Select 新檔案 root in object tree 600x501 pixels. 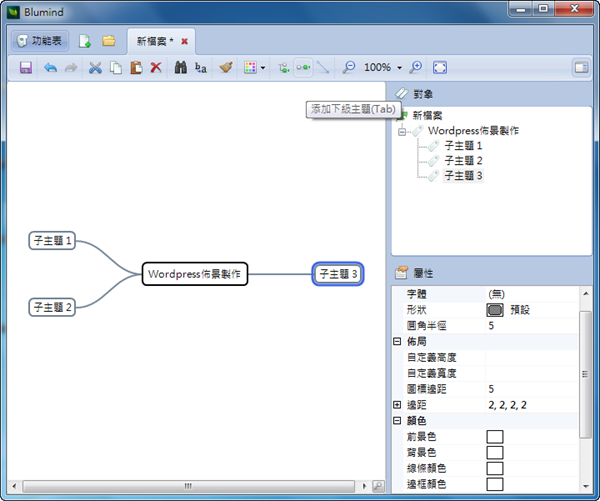[x=427, y=115]
